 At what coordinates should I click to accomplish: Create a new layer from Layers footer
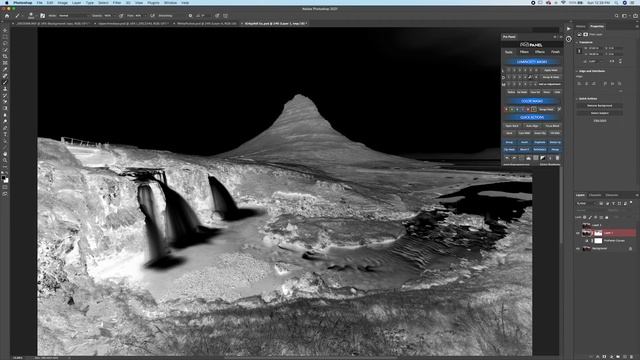(x=624, y=356)
